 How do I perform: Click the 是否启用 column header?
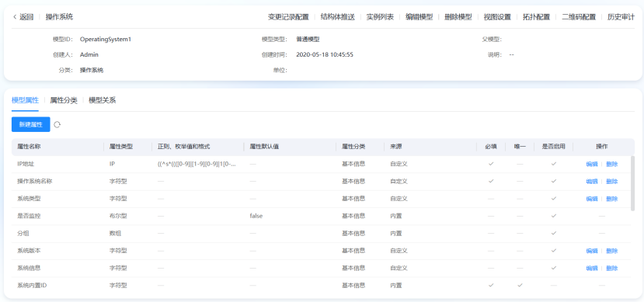554,147
